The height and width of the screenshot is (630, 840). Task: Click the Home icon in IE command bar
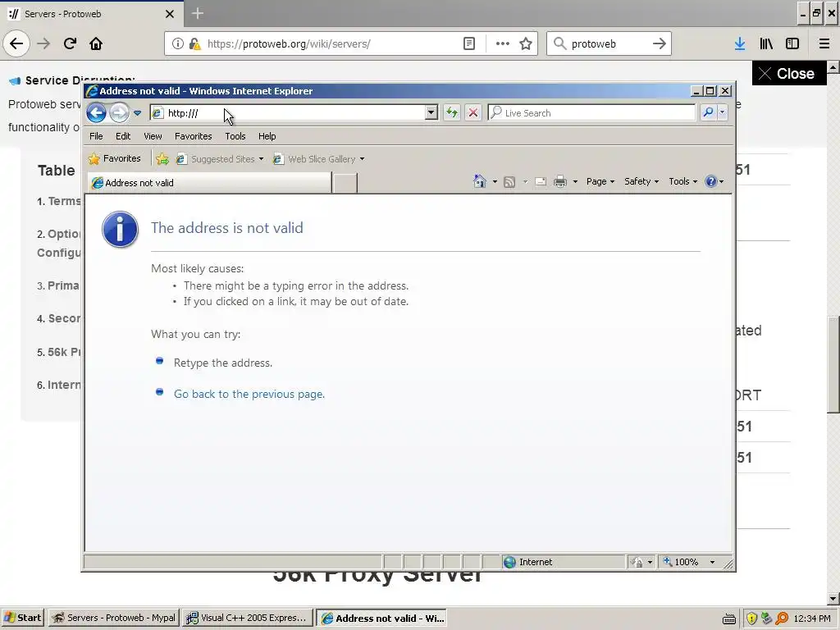tap(479, 181)
